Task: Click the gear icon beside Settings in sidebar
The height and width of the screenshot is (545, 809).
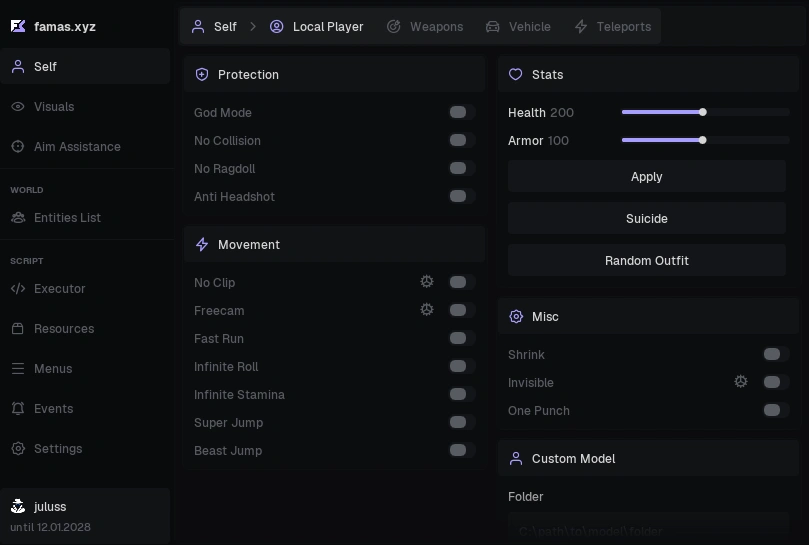Action: click(x=18, y=448)
